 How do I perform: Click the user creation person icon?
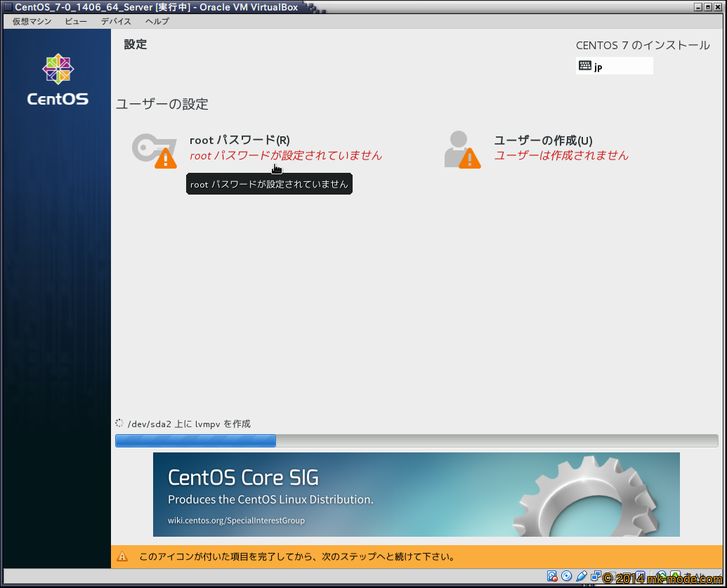click(457, 148)
